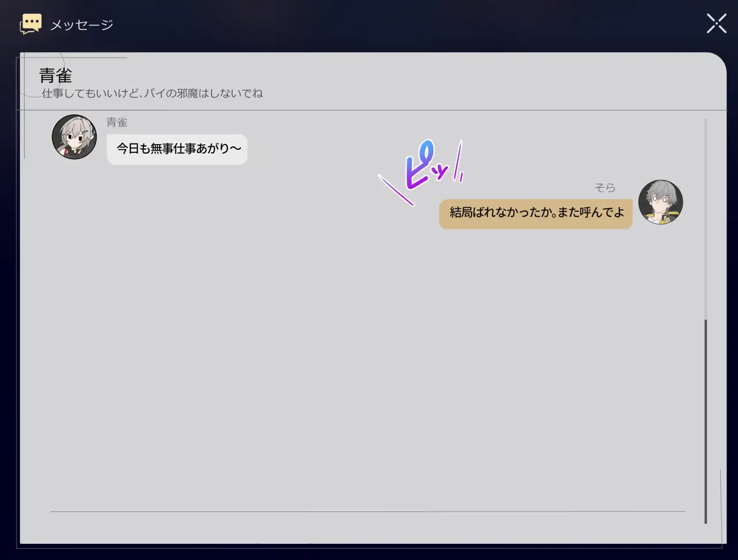Click the gray-haired avatar beside そら
Image resolution: width=738 pixels, height=560 pixels.
(660, 202)
